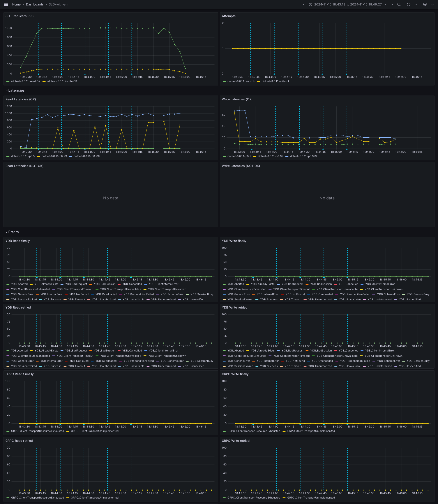Open the time range picker dropdown
This screenshot has width=438, height=504.
(x=348, y=4)
